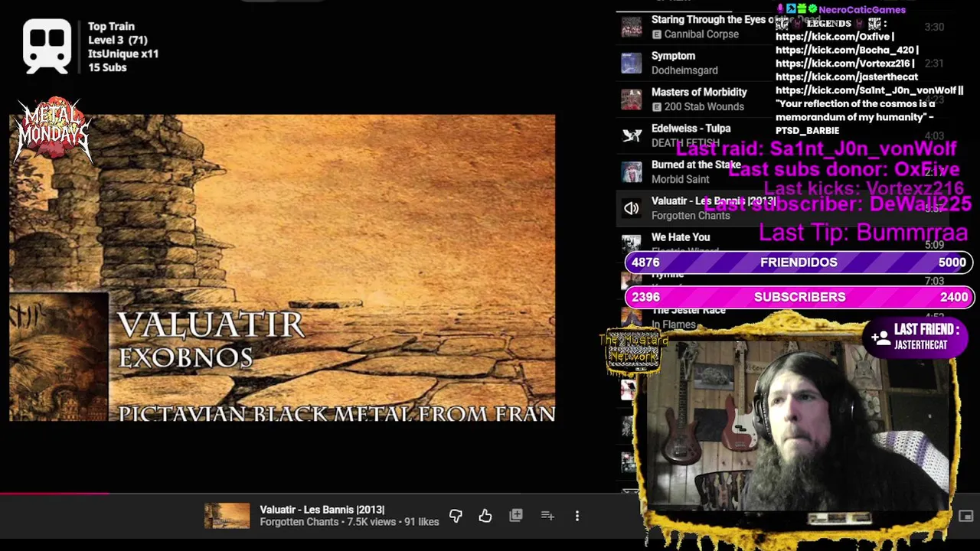
Task: Toggle the miniplayer icon in the bottom corner
Action: [x=965, y=517]
